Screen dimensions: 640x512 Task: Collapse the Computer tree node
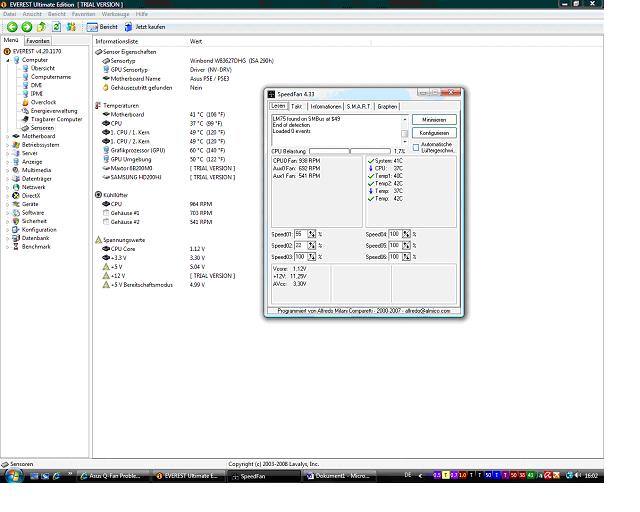(x=8, y=60)
